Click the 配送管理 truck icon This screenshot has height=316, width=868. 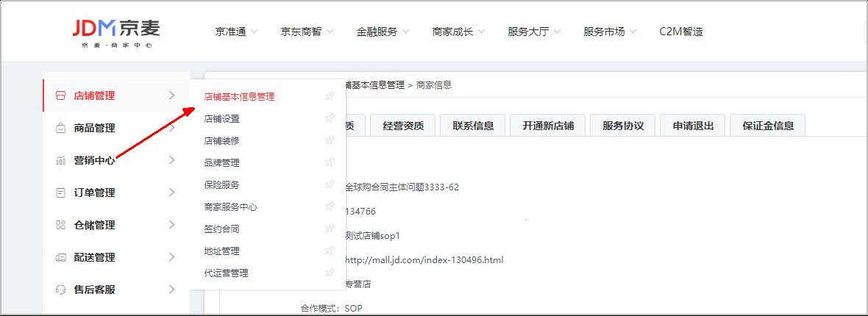point(60,257)
